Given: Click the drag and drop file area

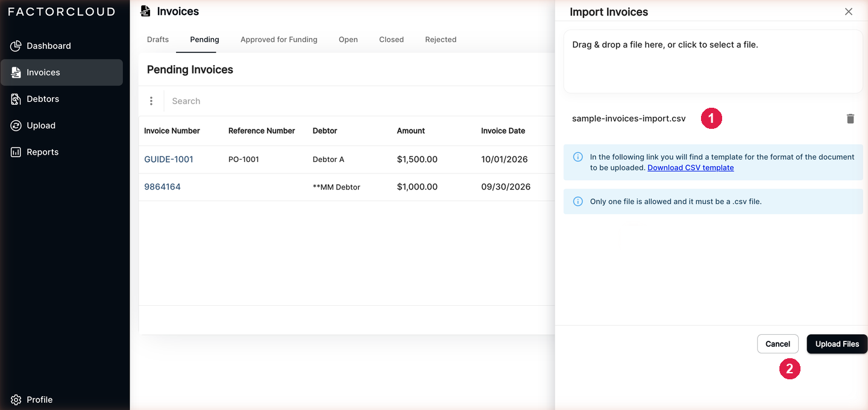Looking at the screenshot, I should 713,61.
